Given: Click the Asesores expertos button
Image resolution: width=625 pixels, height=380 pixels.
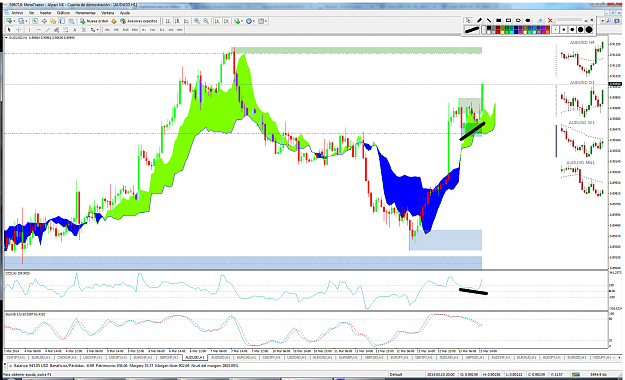Looking at the screenshot, I should [139, 21].
